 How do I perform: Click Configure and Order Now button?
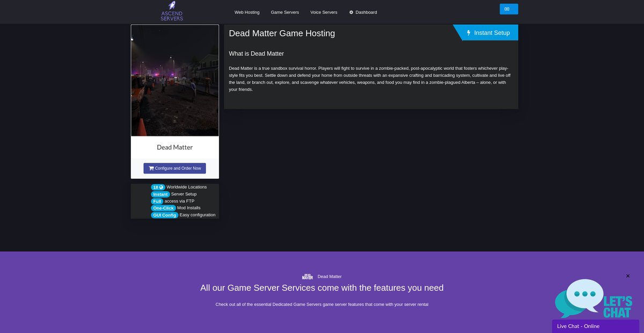(175, 168)
